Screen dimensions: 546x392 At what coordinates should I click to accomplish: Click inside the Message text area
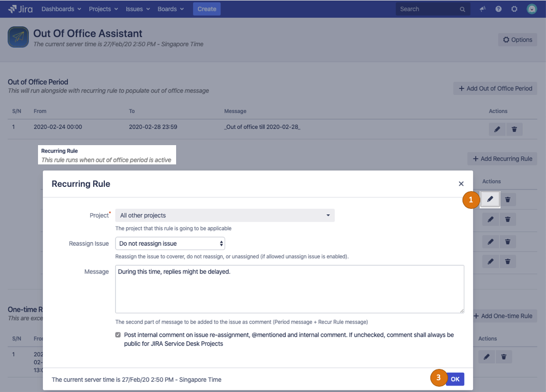pyautogui.click(x=289, y=289)
